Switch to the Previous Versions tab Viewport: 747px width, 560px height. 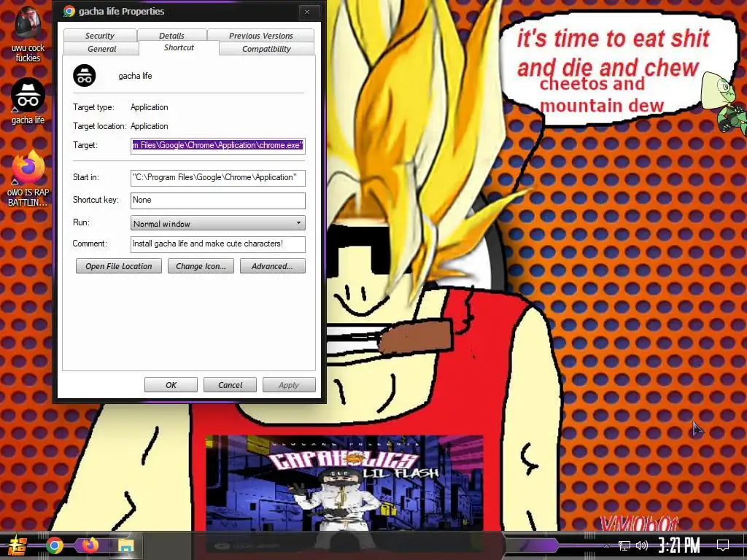click(x=260, y=36)
